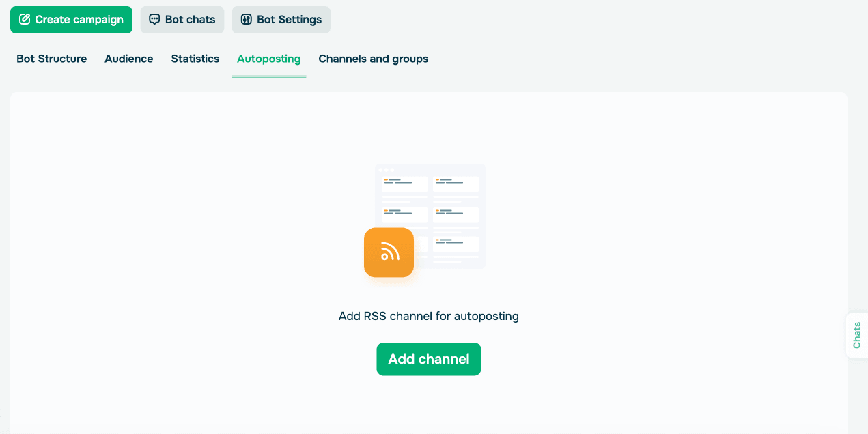Click the orange RSS feed icon
This screenshot has width=868, height=434.
tap(389, 252)
